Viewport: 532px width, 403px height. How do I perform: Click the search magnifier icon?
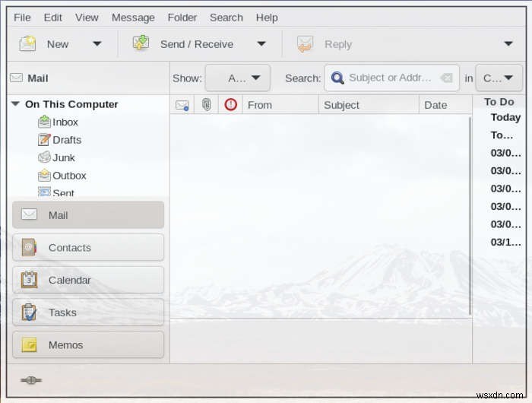pos(337,78)
